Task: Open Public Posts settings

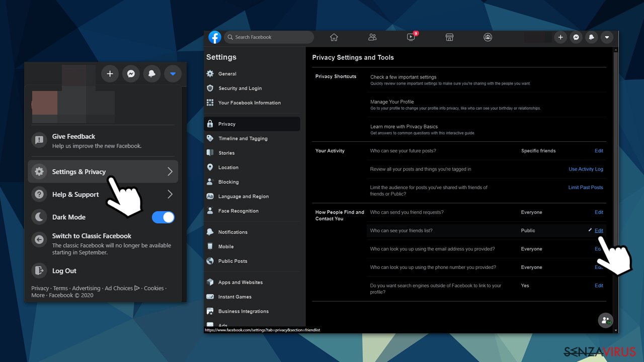Action: 252,261
